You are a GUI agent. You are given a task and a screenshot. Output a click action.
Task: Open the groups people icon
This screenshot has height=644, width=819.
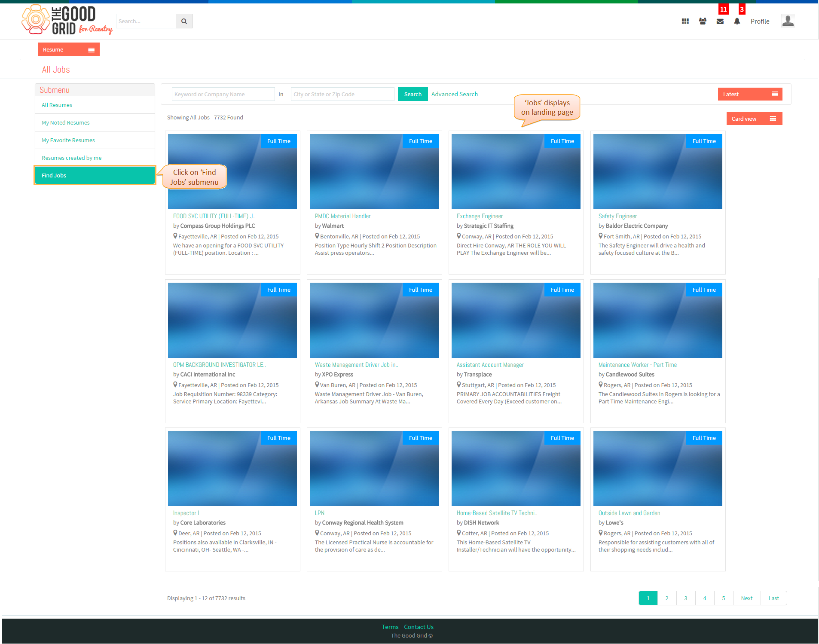[703, 21]
